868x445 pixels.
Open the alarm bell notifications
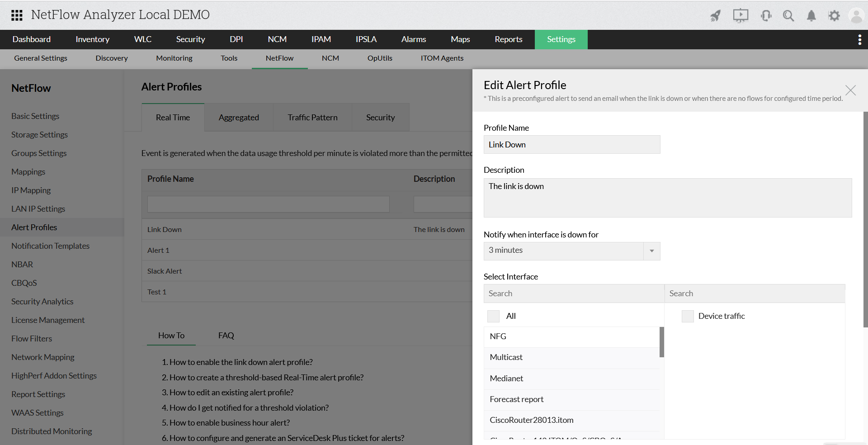[x=811, y=16]
